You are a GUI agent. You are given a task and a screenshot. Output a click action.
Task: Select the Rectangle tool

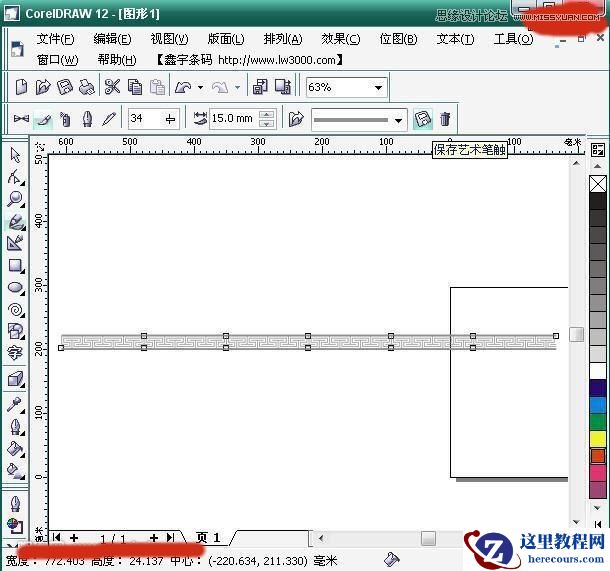(16, 266)
